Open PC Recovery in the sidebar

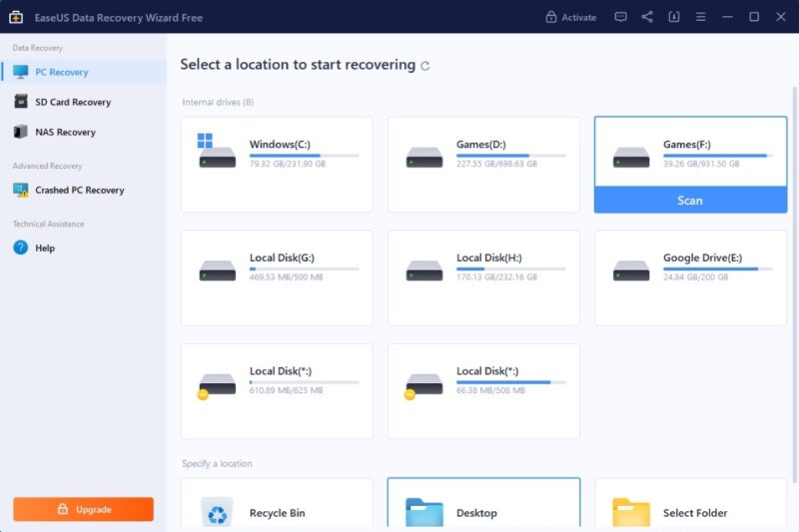tap(62, 72)
